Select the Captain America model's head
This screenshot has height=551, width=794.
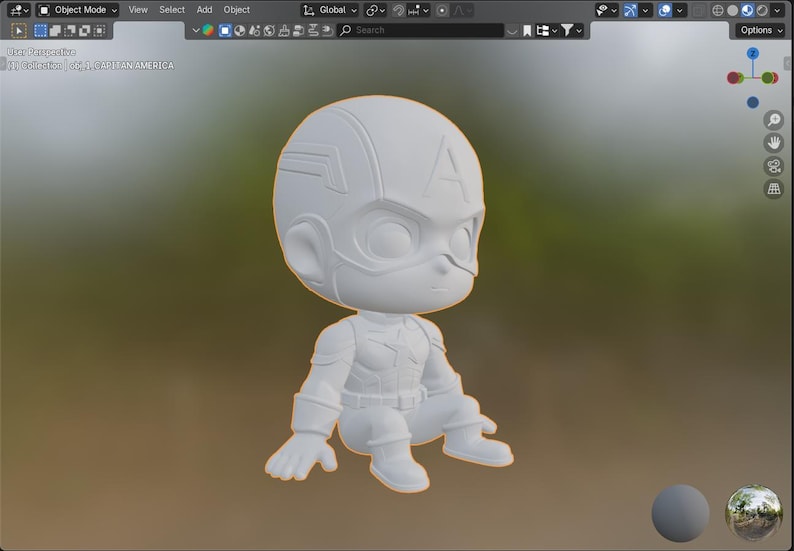378,205
